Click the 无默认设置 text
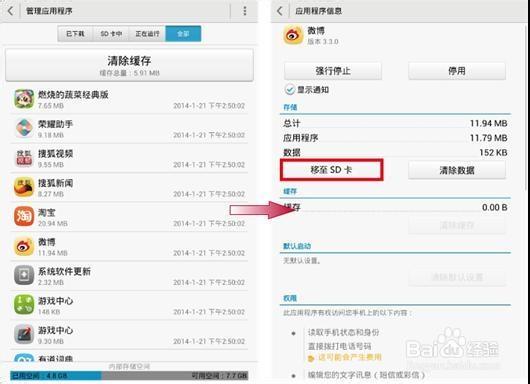Image resolution: width=530 pixels, height=384 pixels. [302, 261]
